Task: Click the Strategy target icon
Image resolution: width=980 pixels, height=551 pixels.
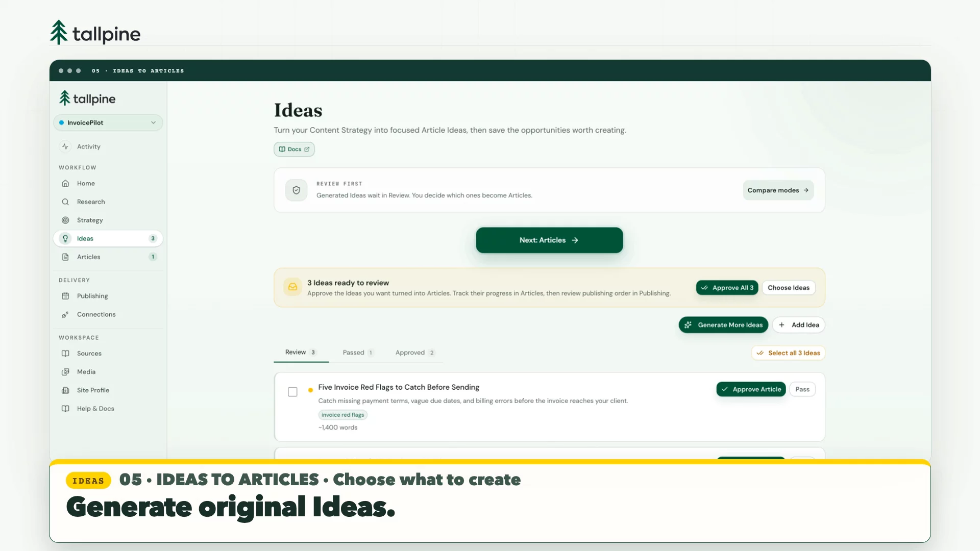Action: pyautogui.click(x=65, y=220)
